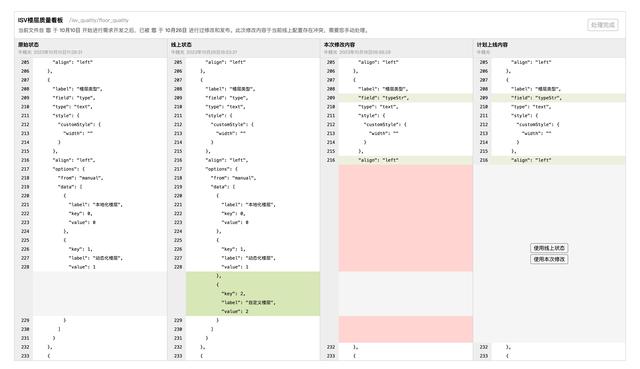Click line number 217 in the 原始状态 column
This screenshot has height=369, width=640.
pos(25,169)
